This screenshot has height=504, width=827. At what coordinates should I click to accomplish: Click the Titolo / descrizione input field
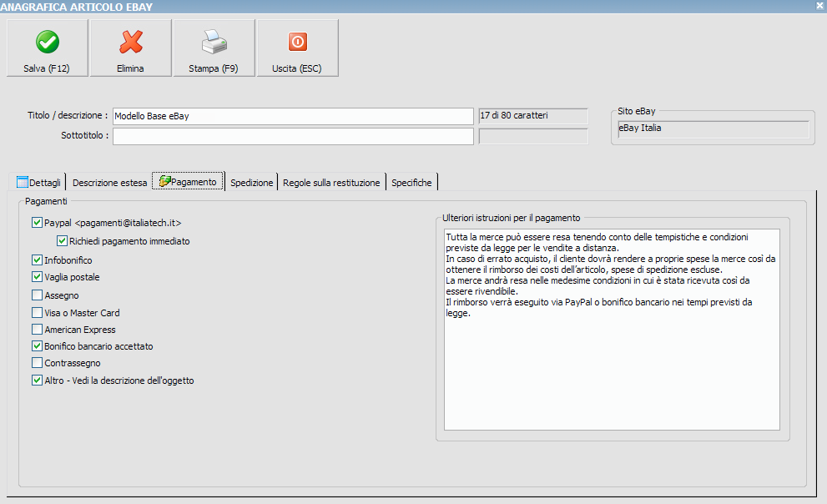click(x=293, y=116)
